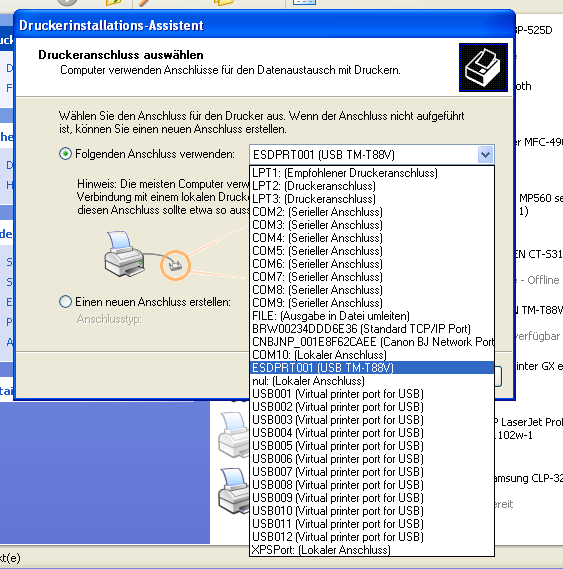Collapse the port dropdown arrow
Screen dimensions: 563x569
click(x=485, y=155)
